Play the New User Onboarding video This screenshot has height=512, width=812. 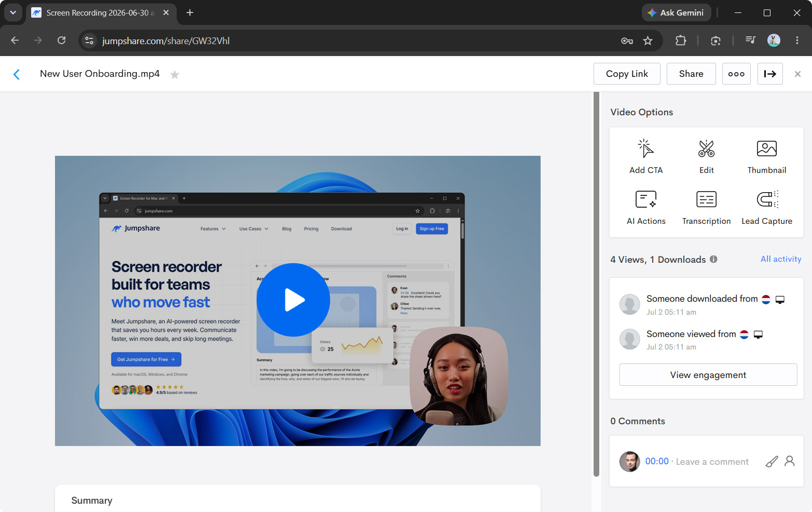(293, 300)
